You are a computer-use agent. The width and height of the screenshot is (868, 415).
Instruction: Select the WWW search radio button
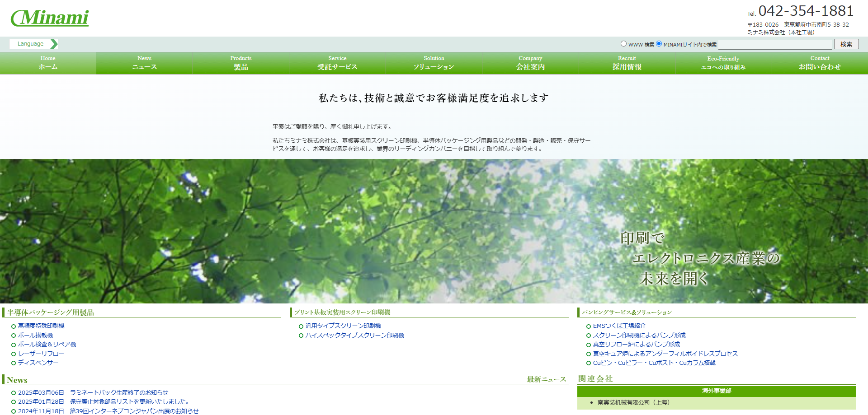coord(623,44)
